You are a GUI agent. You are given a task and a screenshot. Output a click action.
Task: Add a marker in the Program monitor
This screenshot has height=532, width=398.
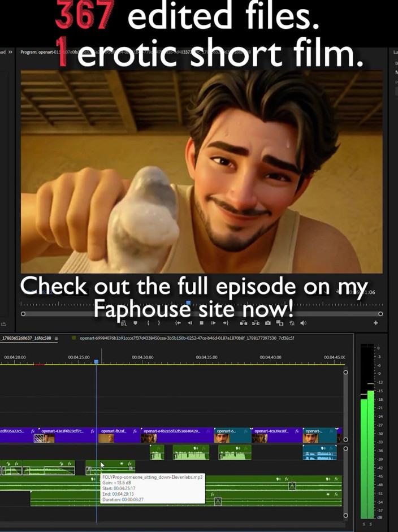click(x=135, y=323)
